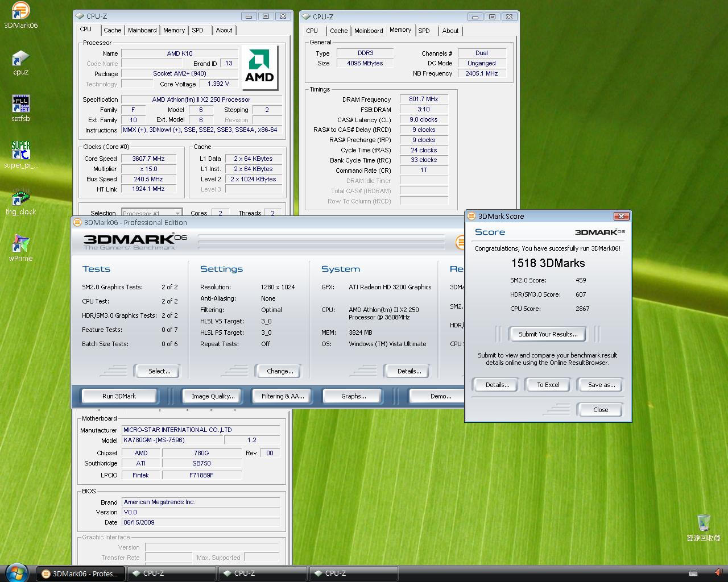Click the BIOS date 06/15/2009 field
728x582 pixels.
[x=201, y=522]
